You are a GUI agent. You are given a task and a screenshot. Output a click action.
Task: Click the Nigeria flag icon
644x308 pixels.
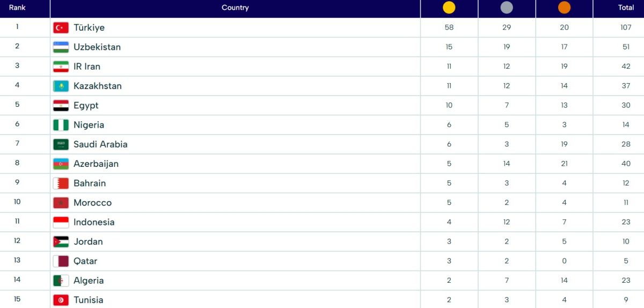click(x=61, y=125)
